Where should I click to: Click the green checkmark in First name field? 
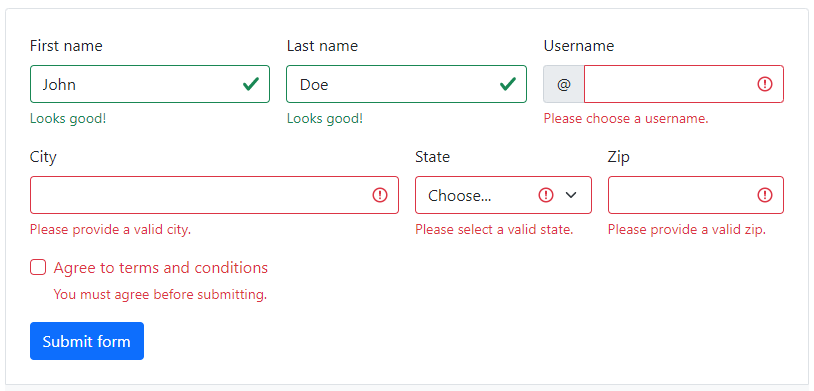(251, 84)
